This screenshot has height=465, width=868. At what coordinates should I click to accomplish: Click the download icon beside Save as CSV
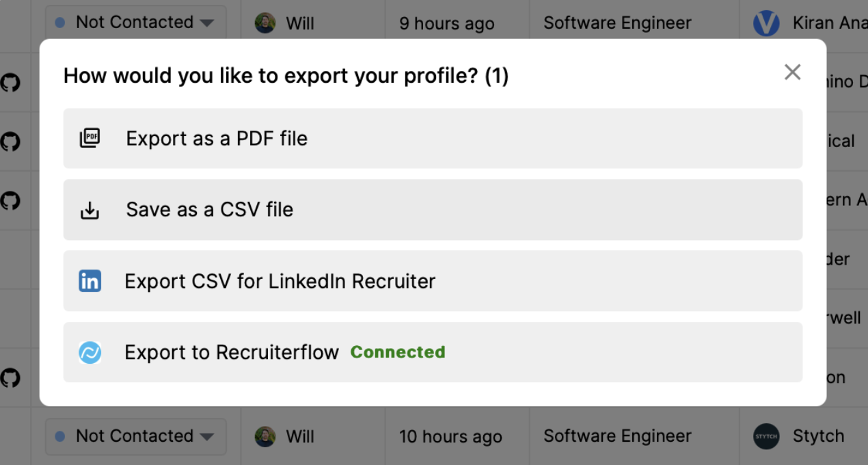pyautogui.click(x=90, y=209)
